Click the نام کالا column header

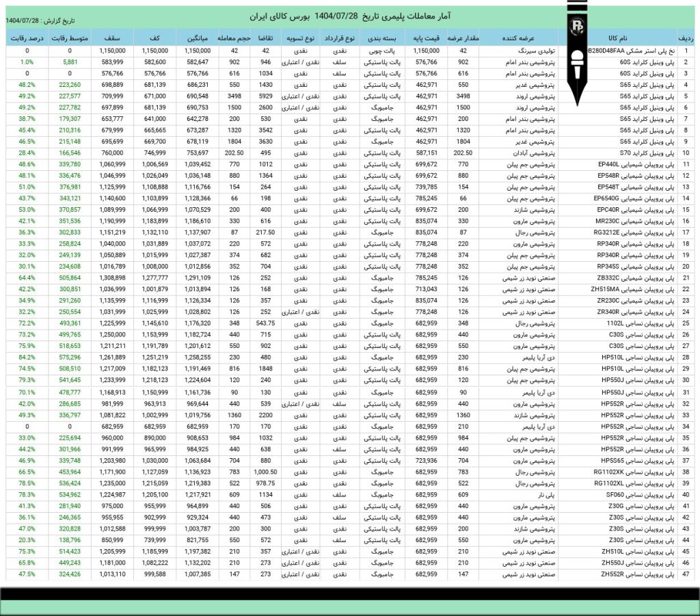(617, 38)
